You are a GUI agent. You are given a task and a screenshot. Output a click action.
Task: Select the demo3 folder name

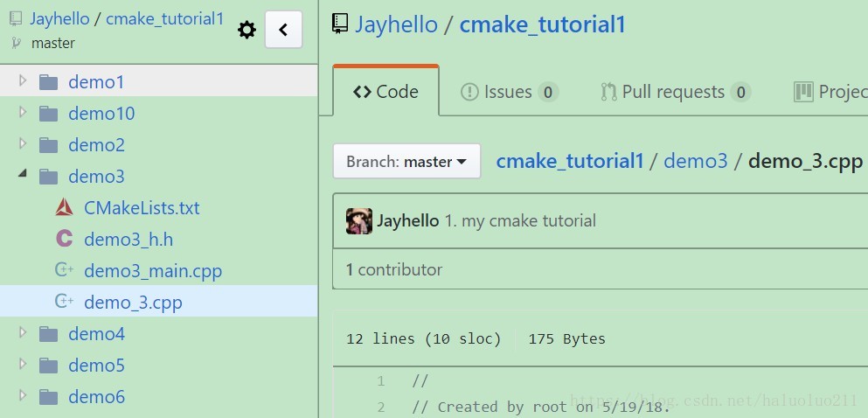pos(97,177)
